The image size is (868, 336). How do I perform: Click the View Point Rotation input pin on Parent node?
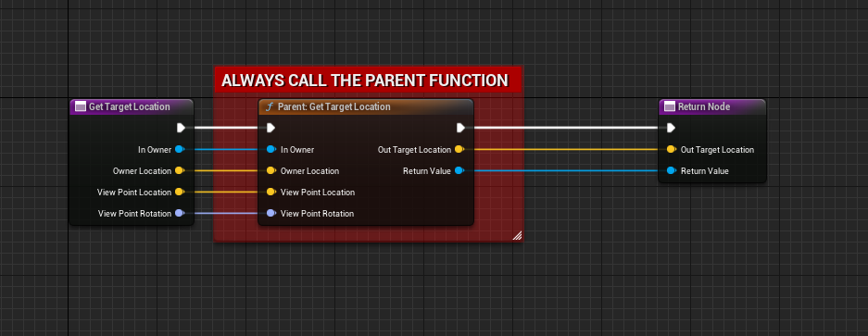point(270,213)
